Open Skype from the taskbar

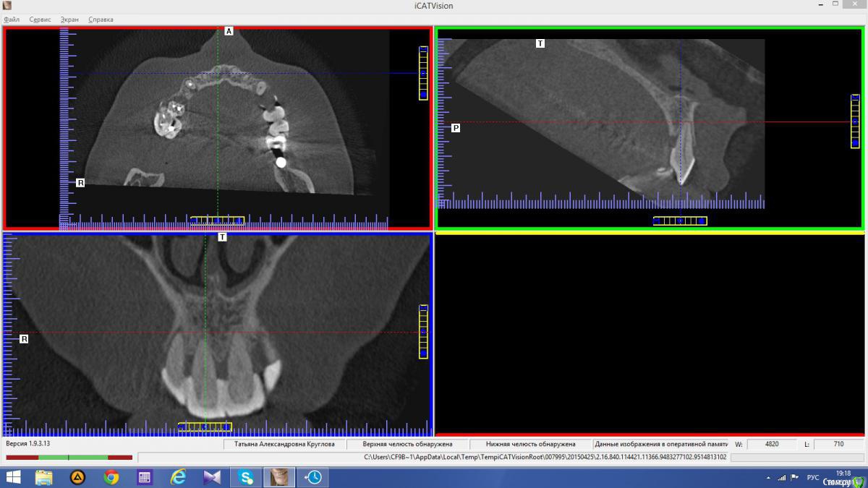245,477
